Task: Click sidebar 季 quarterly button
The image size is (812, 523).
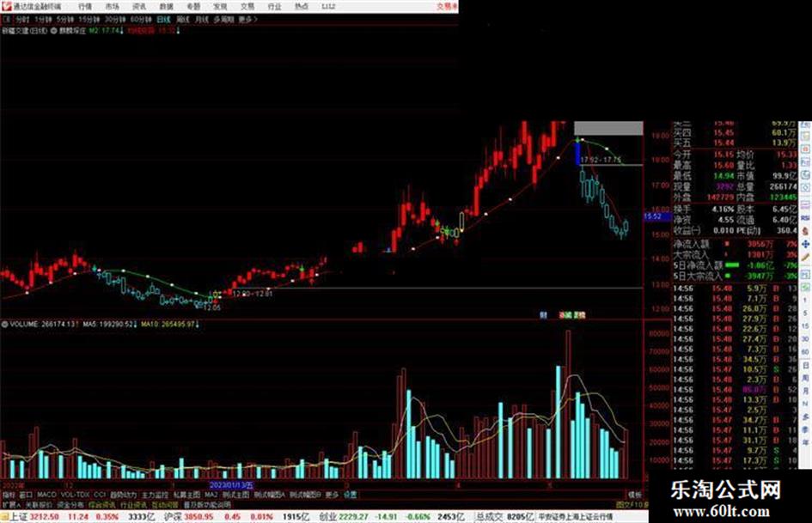Action: [x=805, y=429]
